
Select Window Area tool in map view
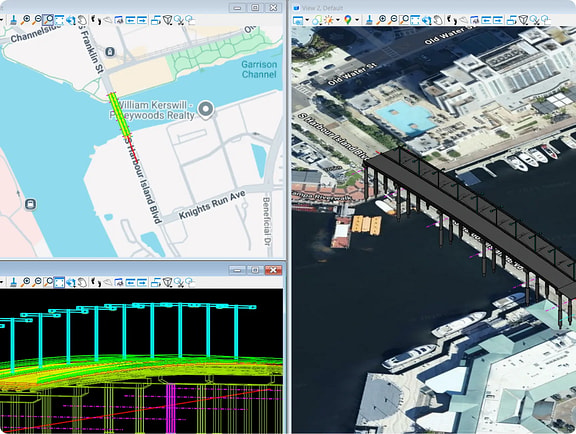(x=48, y=20)
